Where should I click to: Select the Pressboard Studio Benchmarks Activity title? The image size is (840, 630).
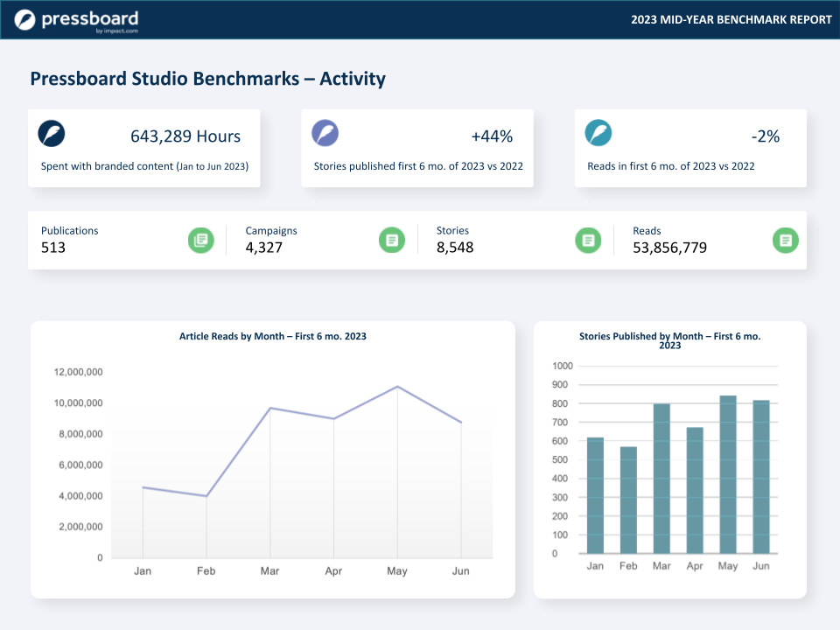pyautogui.click(x=208, y=78)
